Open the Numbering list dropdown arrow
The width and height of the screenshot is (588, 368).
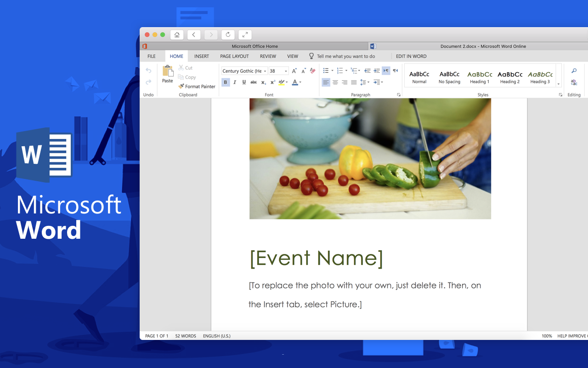click(x=346, y=71)
